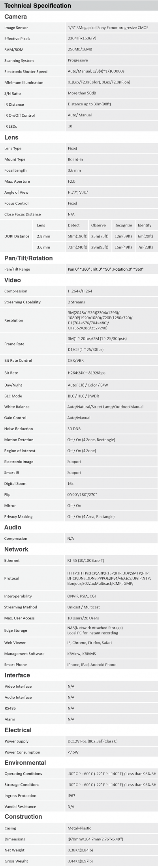Image resolution: width=158 pixels, height=868 pixels.
Task: Click the Pan/Tilt Range value
Action: [106, 269]
